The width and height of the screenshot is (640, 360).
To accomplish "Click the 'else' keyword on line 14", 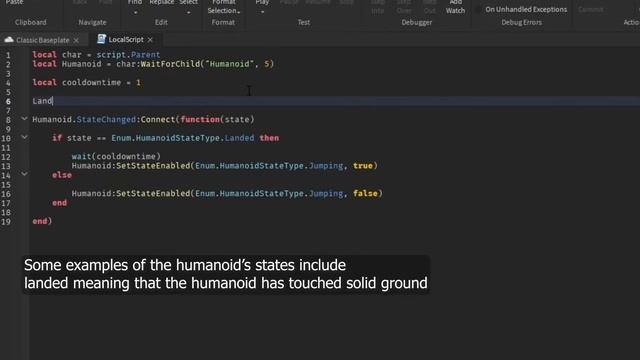I will 62,175.
